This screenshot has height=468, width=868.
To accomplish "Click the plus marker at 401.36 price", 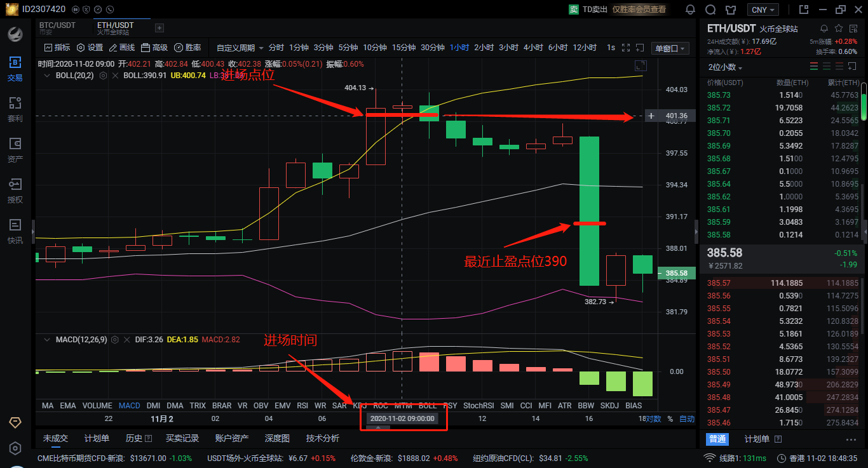I will [x=651, y=116].
